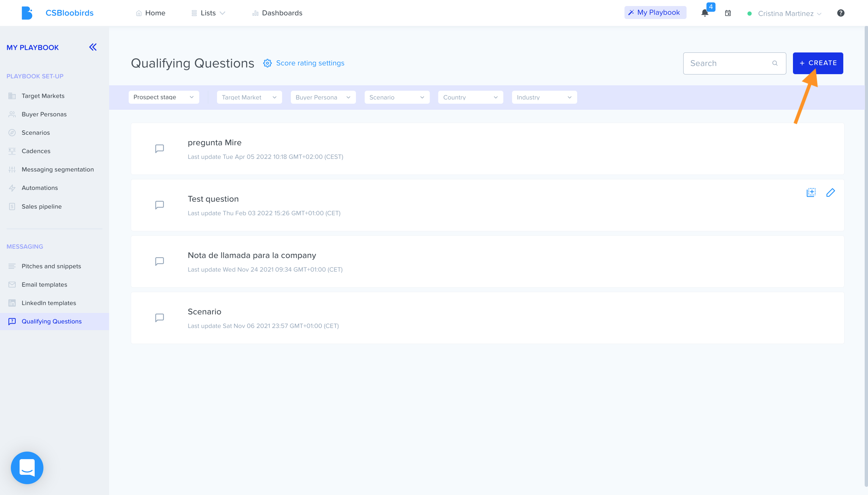Edit Test question with pencil icon
Image resolution: width=868 pixels, height=495 pixels.
click(x=831, y=192)
